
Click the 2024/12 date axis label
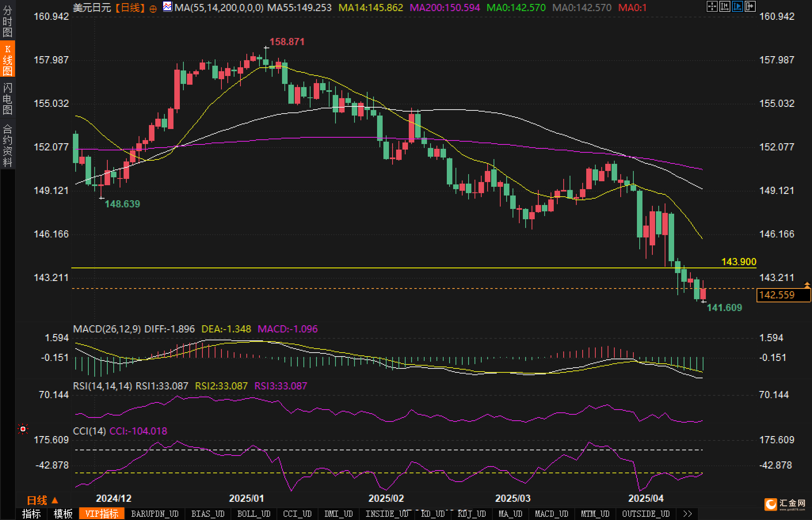click(114, 498)
